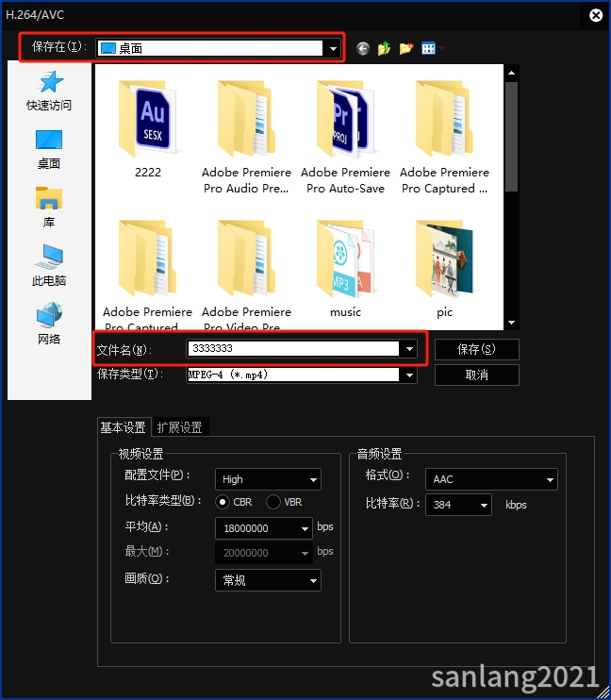611x700 pixels.
Task: Open the view menu icon
Action: tap(428, 48)
